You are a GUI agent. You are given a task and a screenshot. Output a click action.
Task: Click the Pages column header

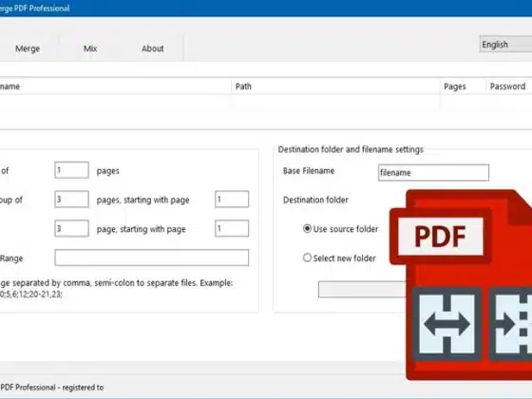[455, 86]
